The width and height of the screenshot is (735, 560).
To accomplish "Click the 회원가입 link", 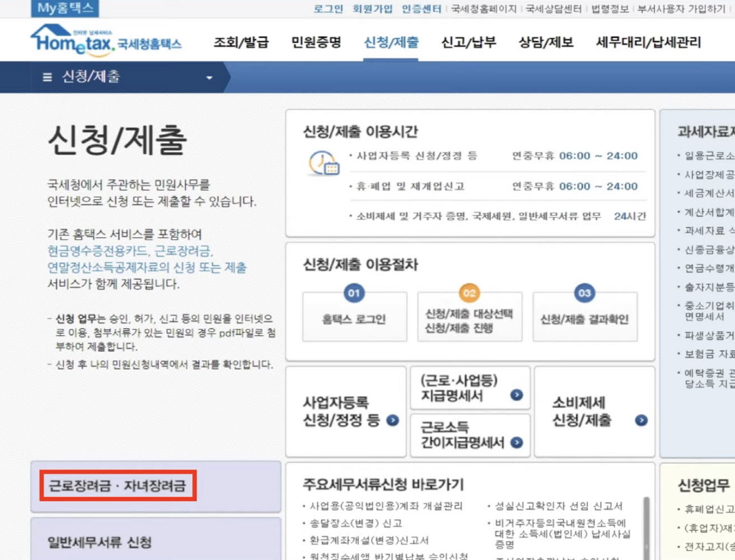I will click(x=372, y=9).
